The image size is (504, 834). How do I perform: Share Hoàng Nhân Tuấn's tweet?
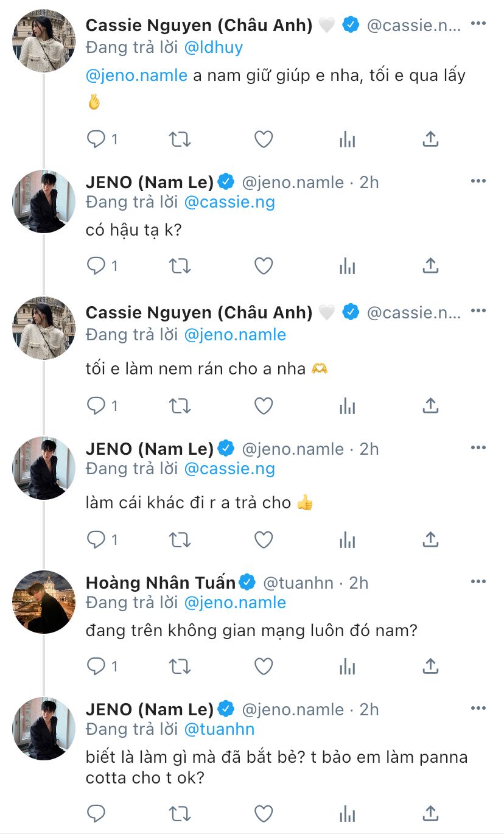click(430, 667)
